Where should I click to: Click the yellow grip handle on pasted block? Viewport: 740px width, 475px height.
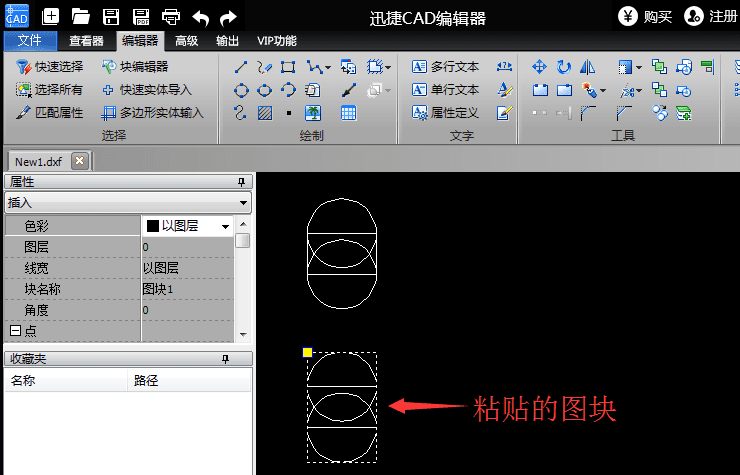tap(307, 352)
